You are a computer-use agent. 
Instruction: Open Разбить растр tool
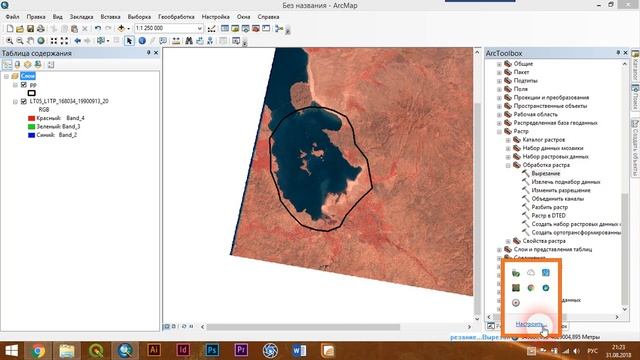pyautogui.click(x=549, y=207)
